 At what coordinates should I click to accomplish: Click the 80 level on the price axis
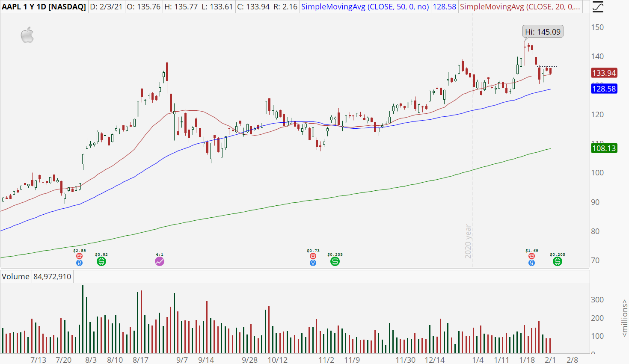coord(595,231)
